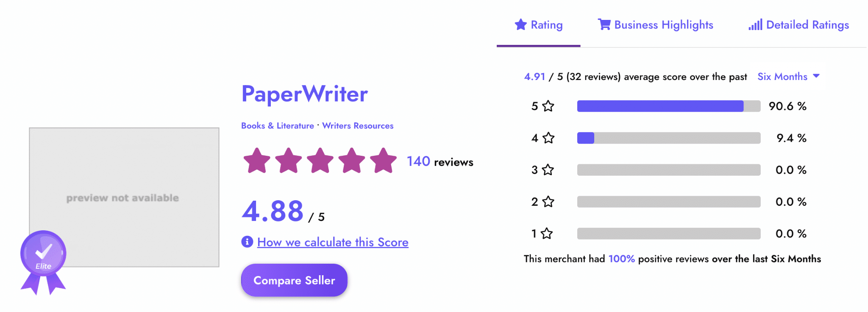Click the bar chart Detailed Ratings icon

[755, 25]
